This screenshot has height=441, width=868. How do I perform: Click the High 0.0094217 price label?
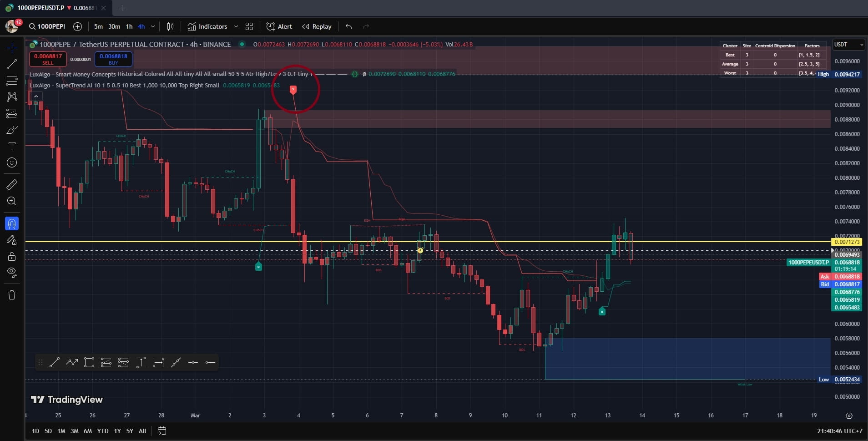click(839, 74)
